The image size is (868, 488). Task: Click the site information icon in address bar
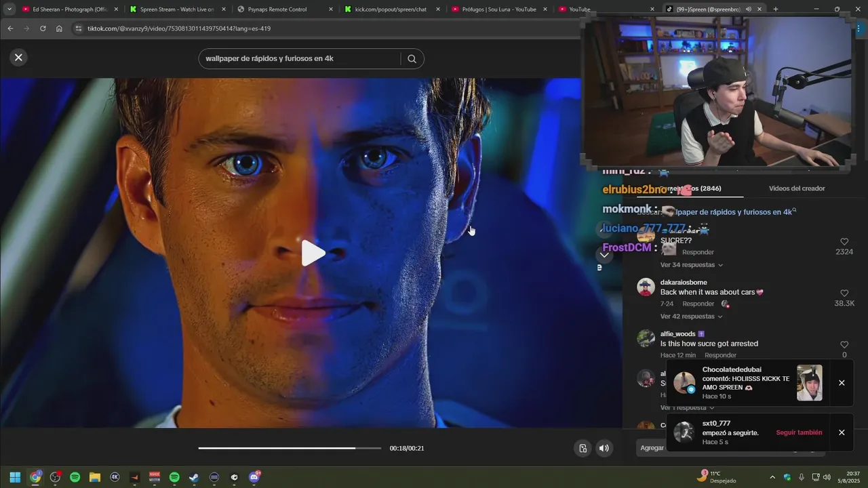79,28
